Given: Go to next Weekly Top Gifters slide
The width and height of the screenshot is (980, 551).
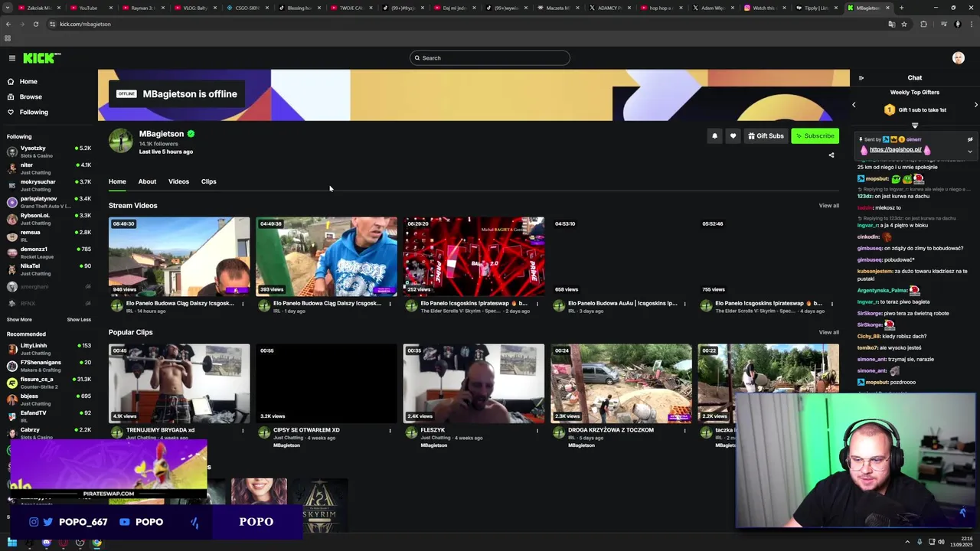Looking at the screenshot, I should pyautogui.click(x=975, y=105).
